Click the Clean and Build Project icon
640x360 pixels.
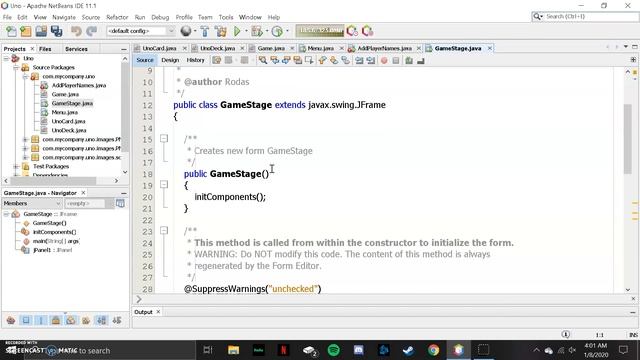click(x=220, y=31)
